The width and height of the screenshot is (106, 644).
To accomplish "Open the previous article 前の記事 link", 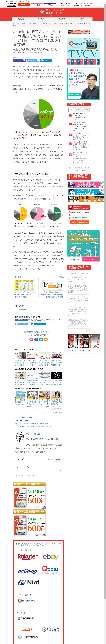I will pyautogui.click(x=17, y=277).
